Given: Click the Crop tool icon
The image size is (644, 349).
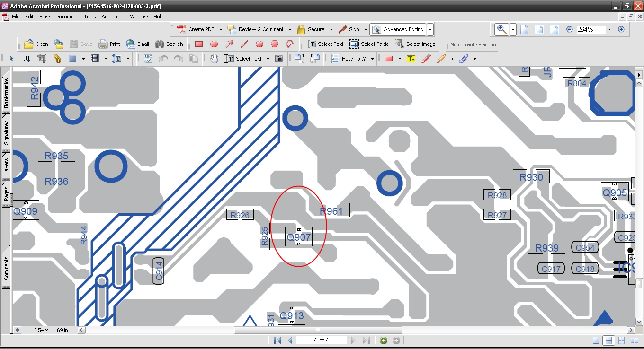Looking at the screenshot, I should (42, 59).
